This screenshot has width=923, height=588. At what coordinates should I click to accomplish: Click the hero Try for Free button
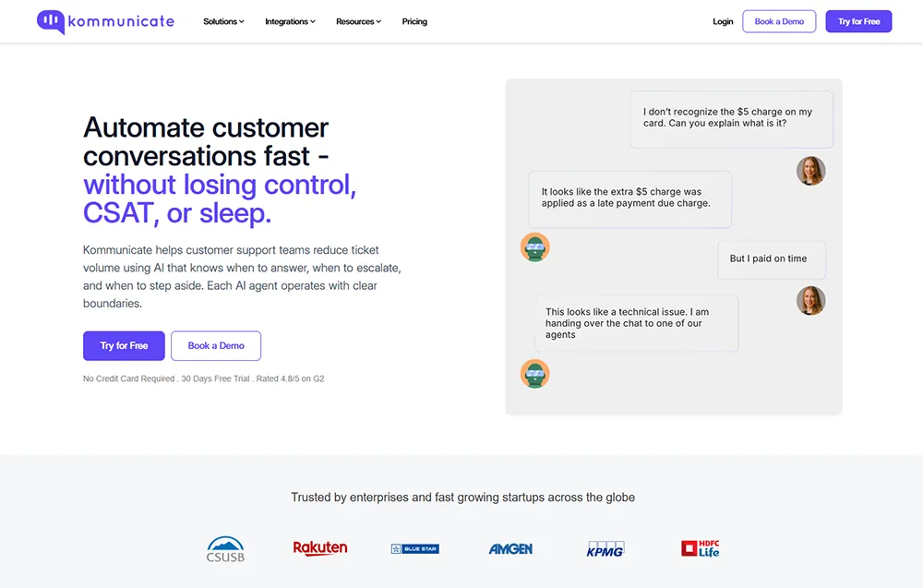pyautogui.click(x=124, y=346)
